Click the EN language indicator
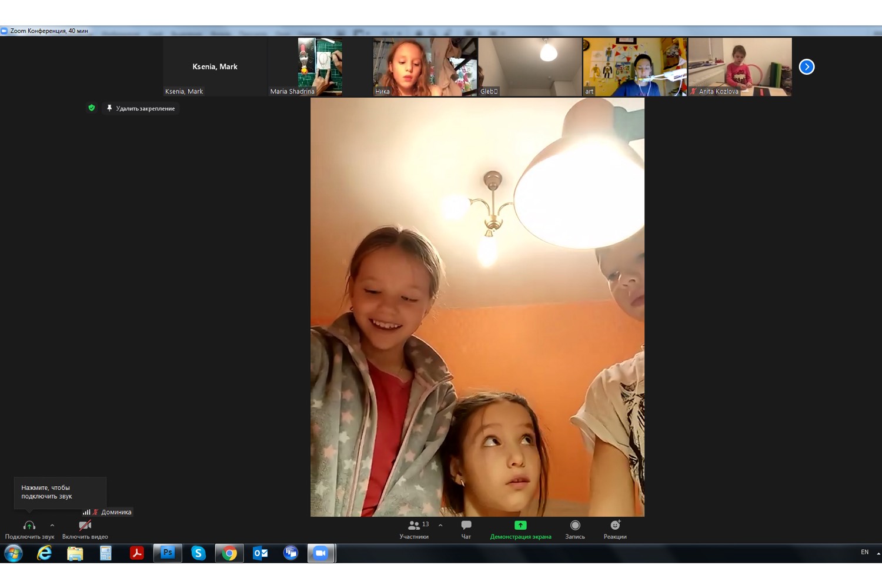 864,552
